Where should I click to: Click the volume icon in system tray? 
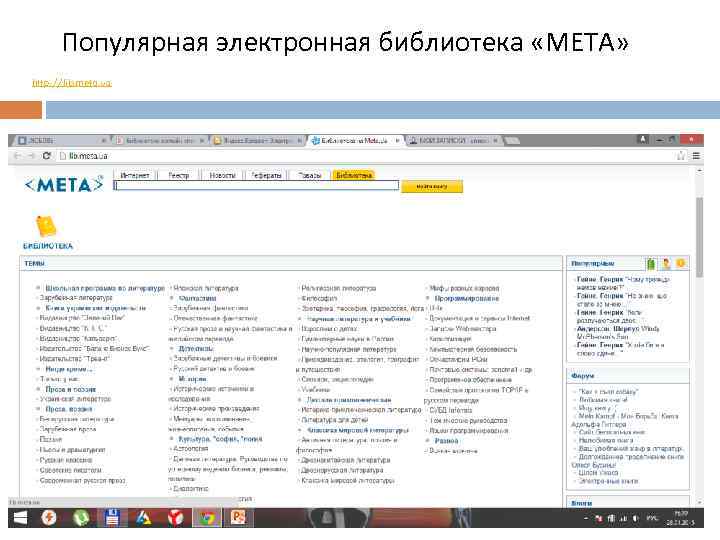tap(636, 518)
